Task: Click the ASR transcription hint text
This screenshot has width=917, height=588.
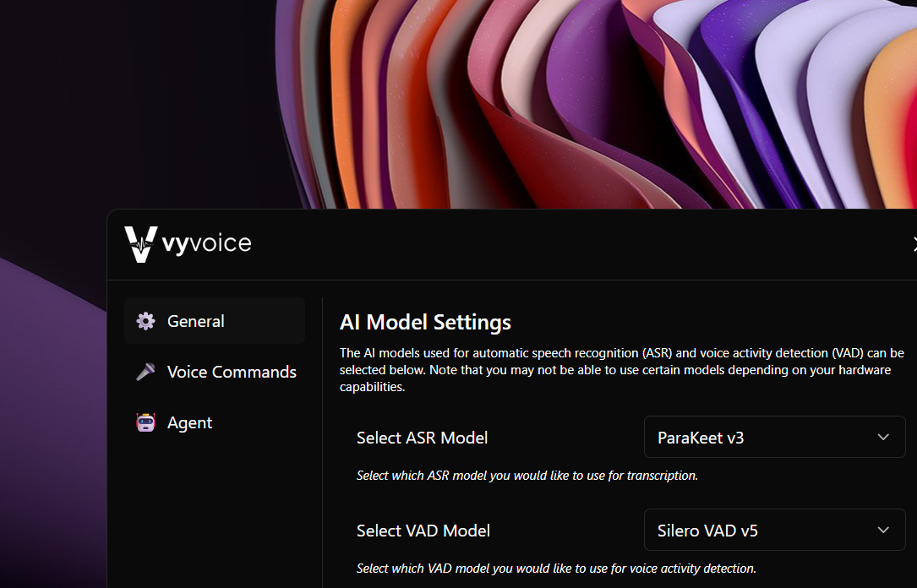Action: pos(527,476)
